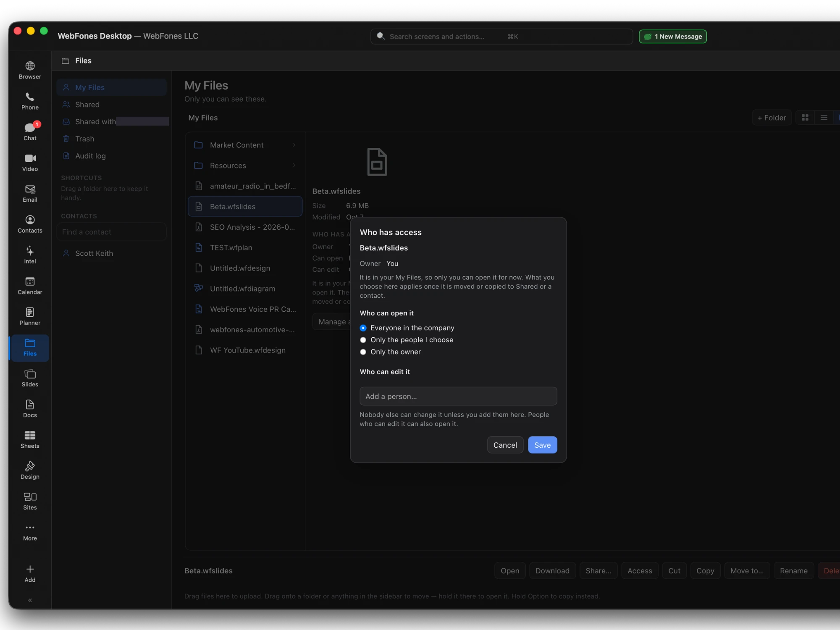Switch to list view icon

824,118
